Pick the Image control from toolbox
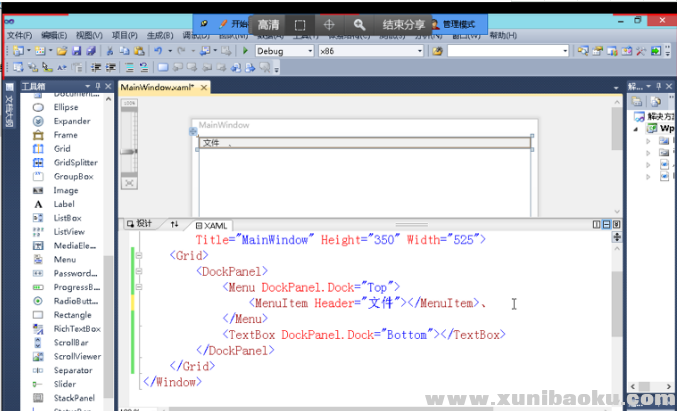 66,190
